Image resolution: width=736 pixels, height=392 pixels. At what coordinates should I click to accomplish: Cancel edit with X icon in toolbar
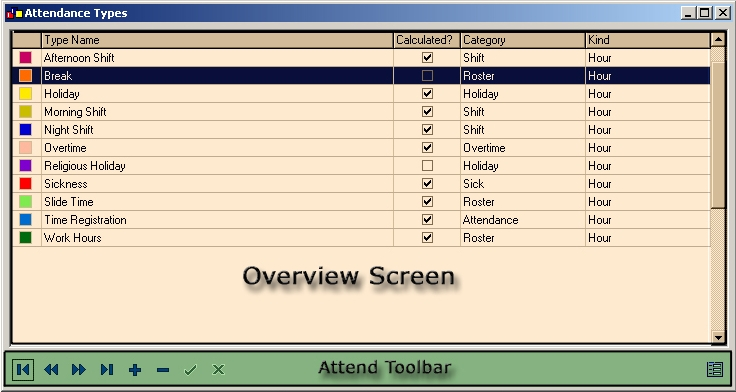pyautogui.click(x=218, y=370)
